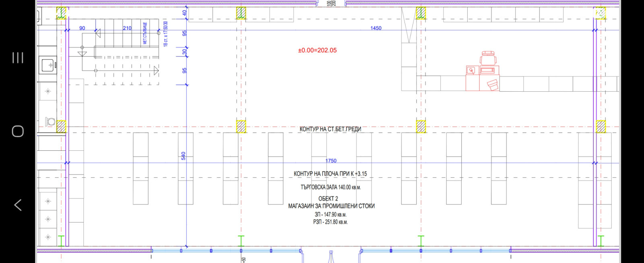Click the red office chair symbol
The height and width of the screenshot is (263, 644).
[488, 58]
